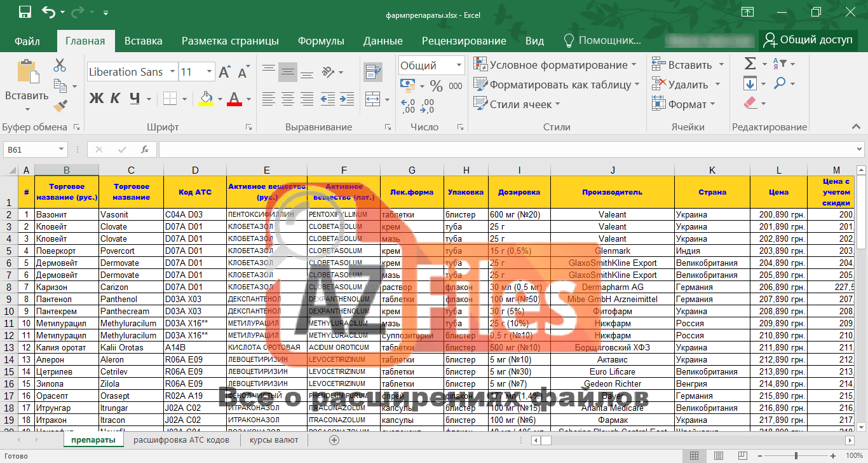Screen dimensions: 868x463
Task: Toggle italic formatting (К)
Action: tap(116, 99)
